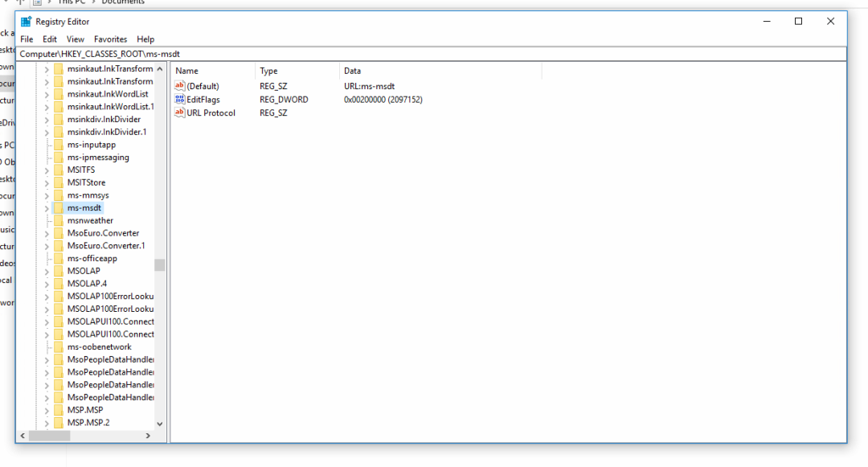The height and width of the screenshot is (467, 868).
Task: Select the MsoEuro.Converter.1 tree key
Action: 106,246
